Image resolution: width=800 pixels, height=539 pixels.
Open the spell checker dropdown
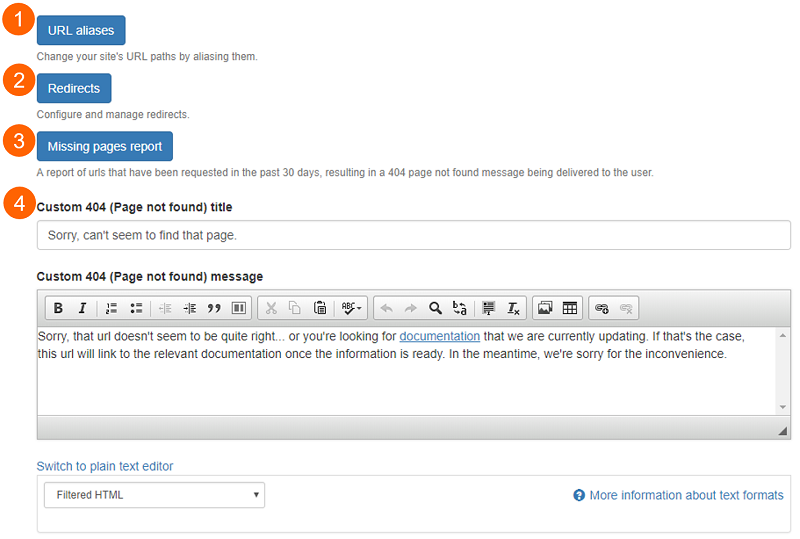point(352,308)
